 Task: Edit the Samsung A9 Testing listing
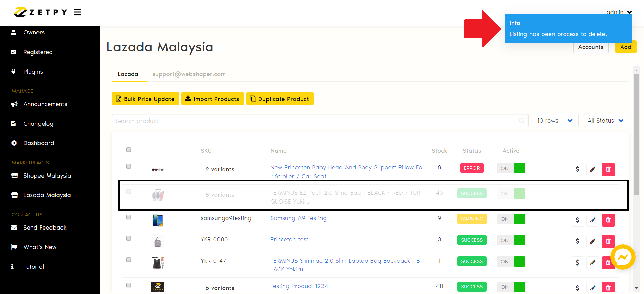(593, 220)
